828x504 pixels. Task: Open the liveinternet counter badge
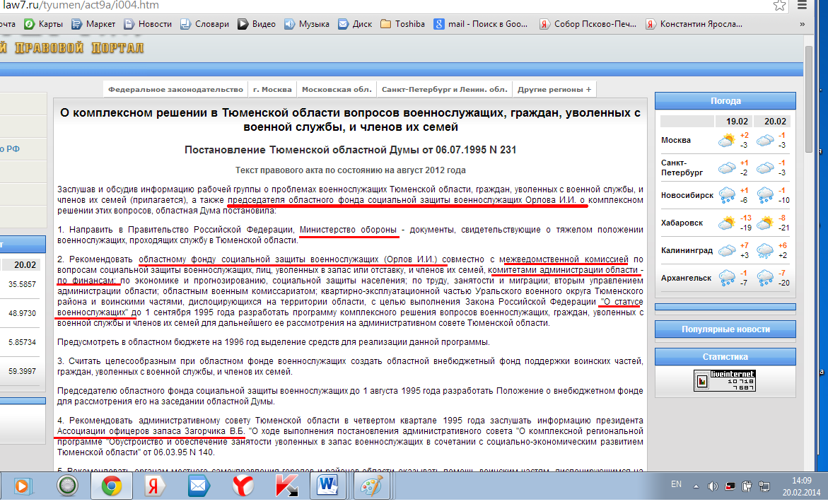[x=725, y=380]
